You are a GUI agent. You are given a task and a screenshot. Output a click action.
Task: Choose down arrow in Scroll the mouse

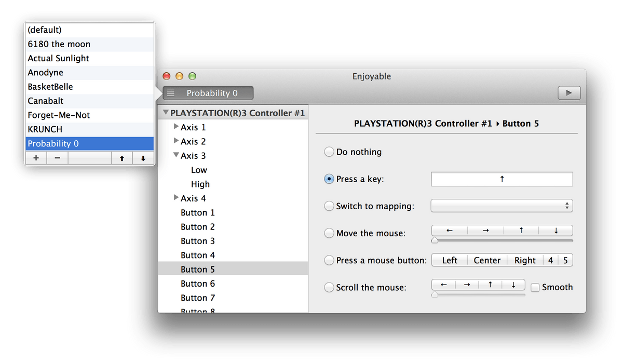(x=513, y=285)
